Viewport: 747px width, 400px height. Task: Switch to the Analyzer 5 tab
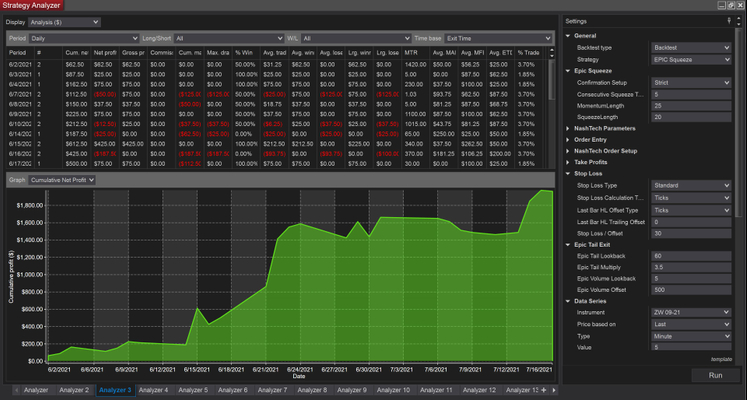pyautogui.click(x=192, y=389)
